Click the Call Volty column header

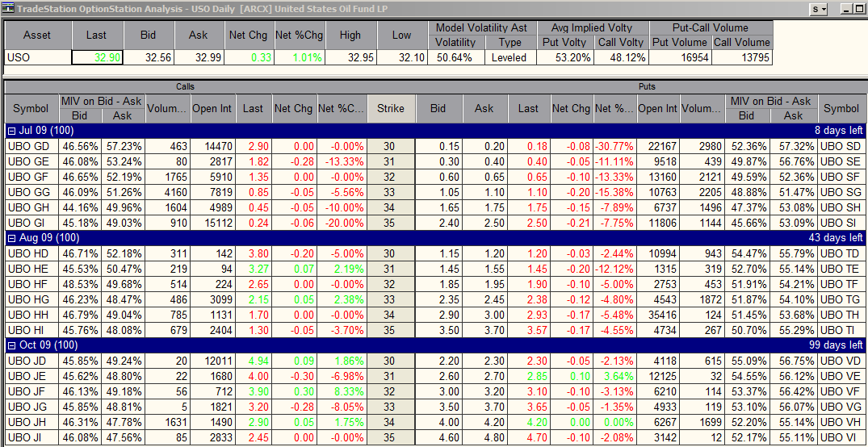point(621,42)
